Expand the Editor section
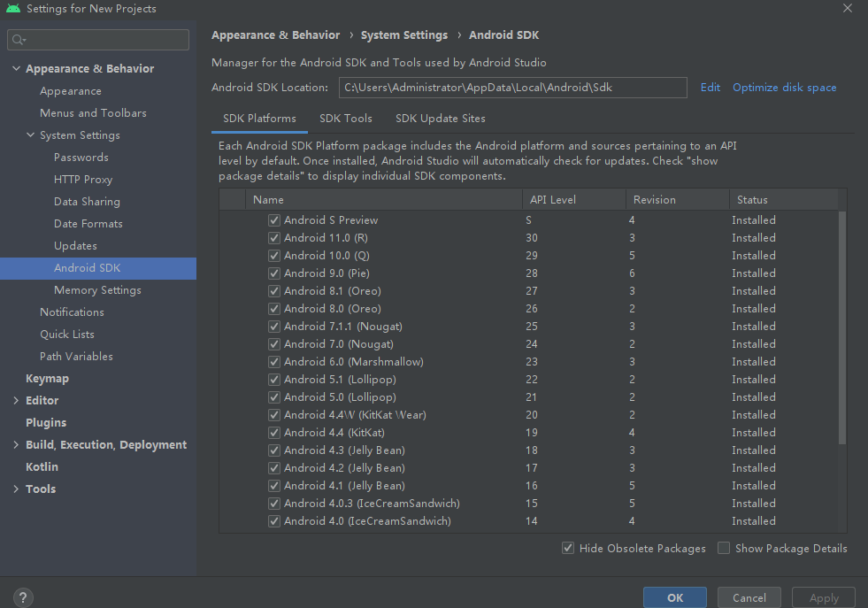 [x=16, y=400]
